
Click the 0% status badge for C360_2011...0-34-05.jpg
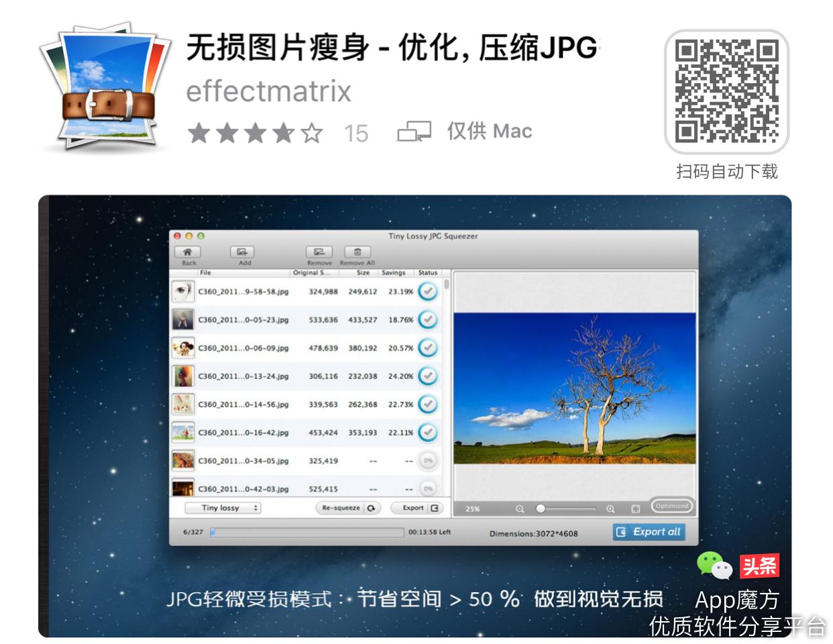[x=428, y=460]
